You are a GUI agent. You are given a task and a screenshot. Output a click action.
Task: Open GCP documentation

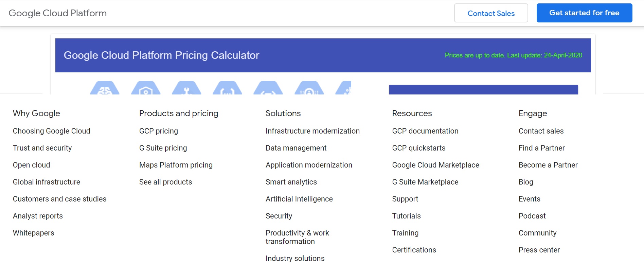[425, 131]
